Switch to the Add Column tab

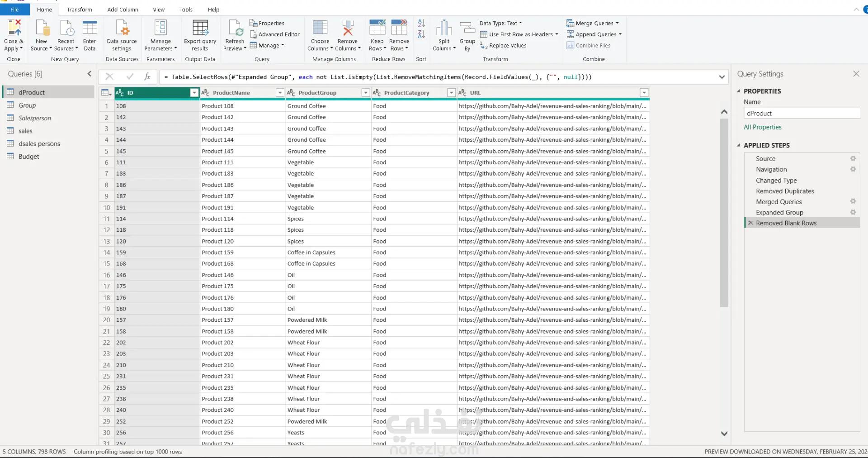point(123,10)
